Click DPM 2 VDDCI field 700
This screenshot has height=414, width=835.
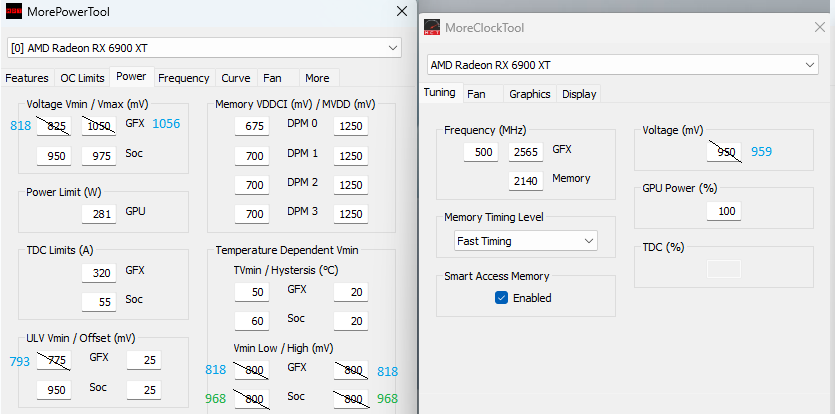pos(252,185)
